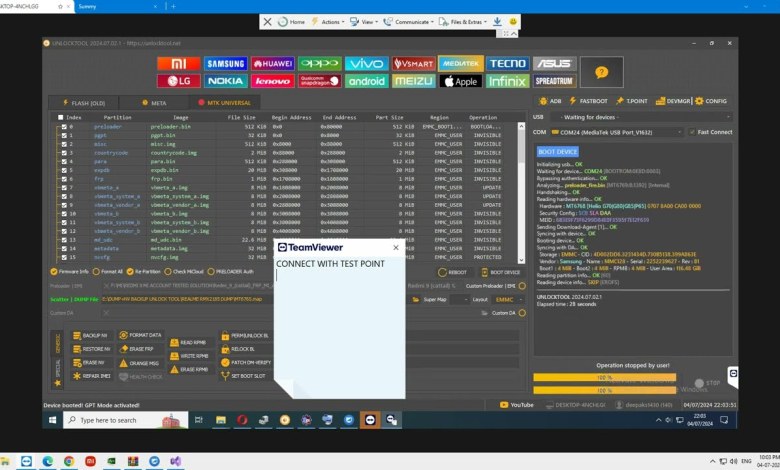Open the Files & Extras menu
This screenshot has width=780, height=470.
coord(463,22)
